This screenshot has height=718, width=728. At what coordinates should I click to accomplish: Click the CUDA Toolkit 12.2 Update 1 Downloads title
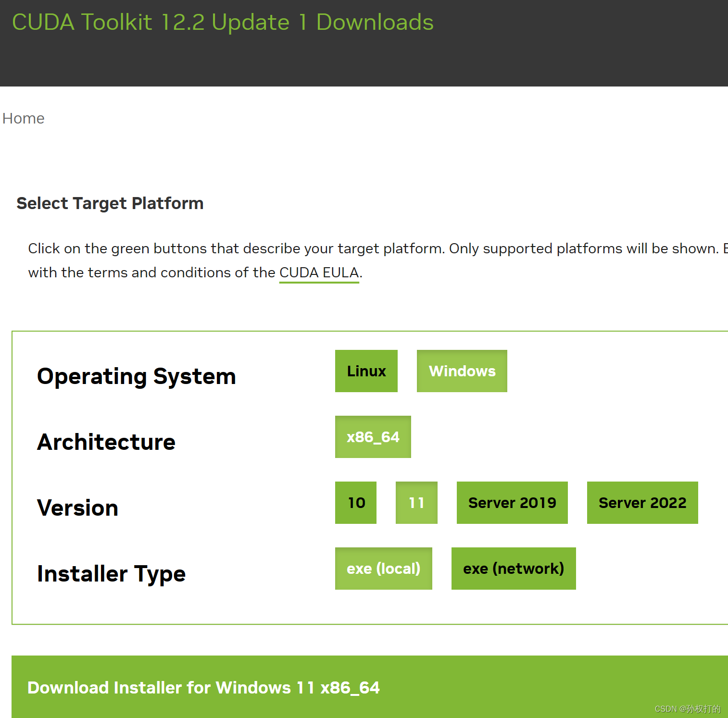[223, 22]
